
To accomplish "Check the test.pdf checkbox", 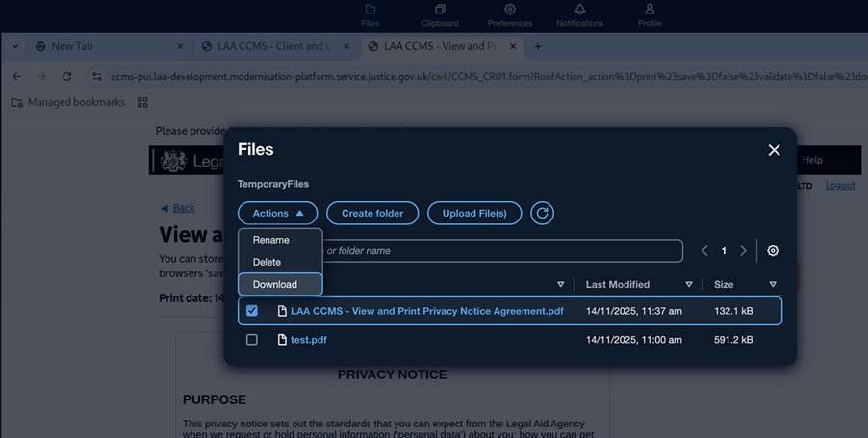I will click(x=252, y=340).
